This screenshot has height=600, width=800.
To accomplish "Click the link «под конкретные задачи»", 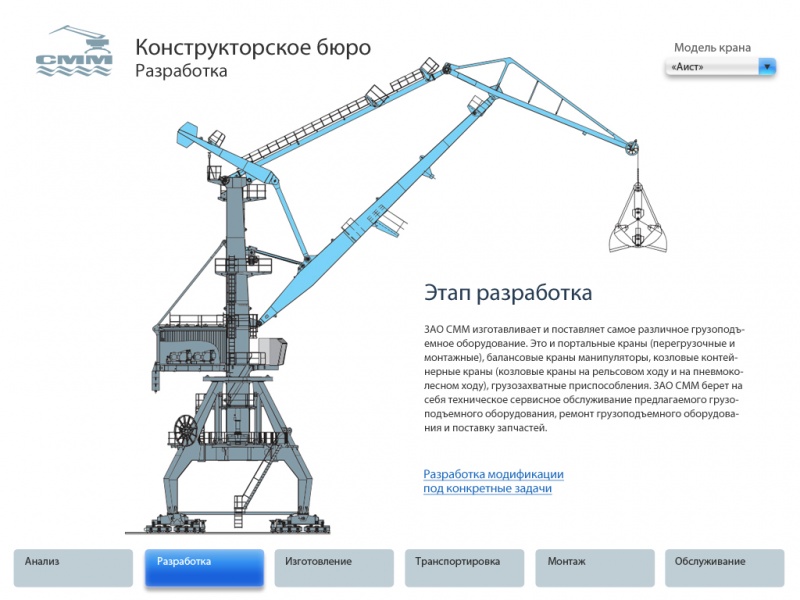I will coord(488,490).
